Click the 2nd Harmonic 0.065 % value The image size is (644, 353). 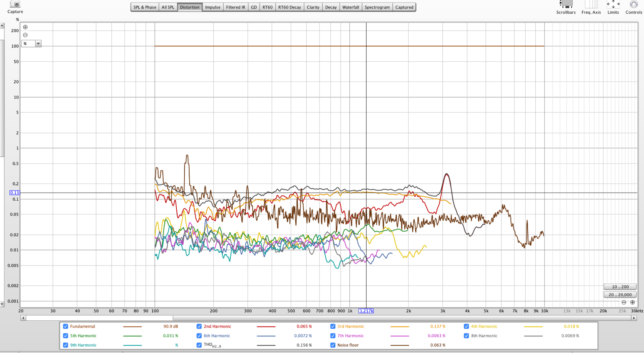coord(304,326)
